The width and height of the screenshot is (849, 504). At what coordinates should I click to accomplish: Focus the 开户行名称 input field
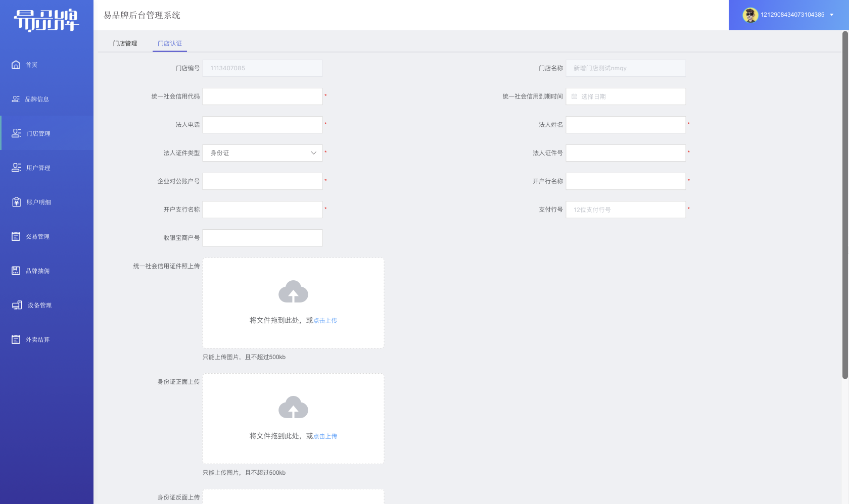point(626,181)
